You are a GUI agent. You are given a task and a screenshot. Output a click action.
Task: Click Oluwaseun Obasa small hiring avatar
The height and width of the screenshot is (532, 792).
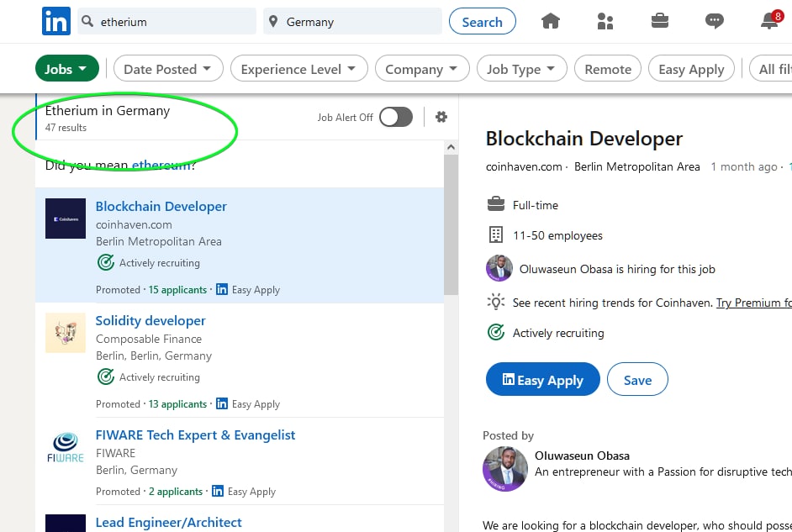[499, 268]
